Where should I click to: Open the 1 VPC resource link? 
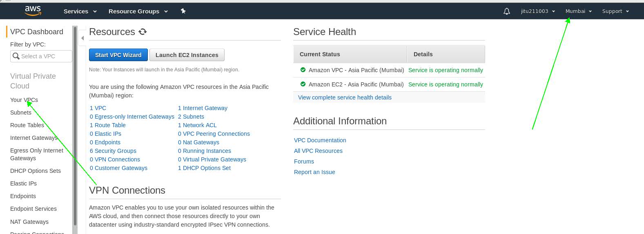coord(98,108)
